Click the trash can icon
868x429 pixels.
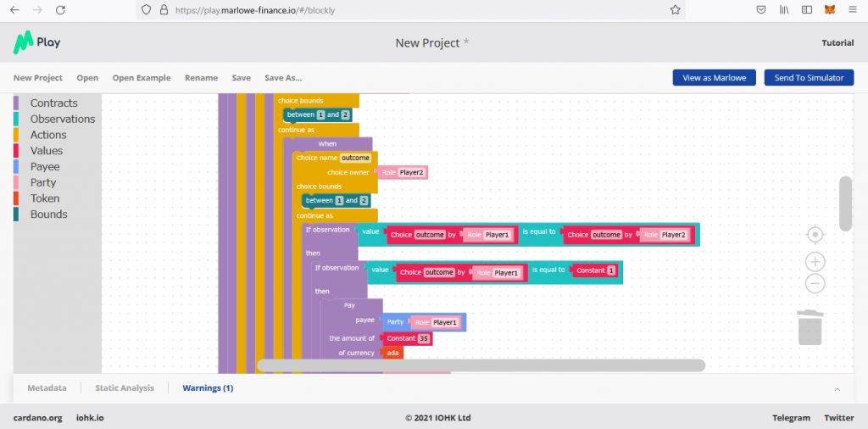coord(810,327)
